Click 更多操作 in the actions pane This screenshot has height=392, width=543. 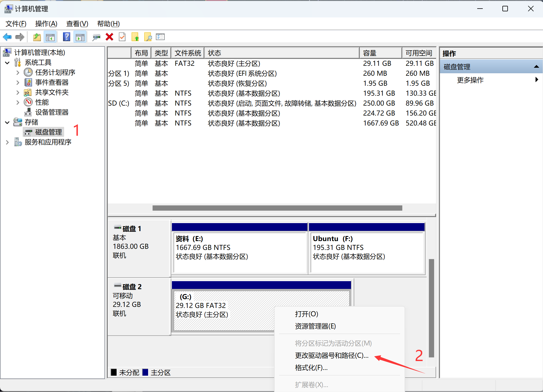(470, 80)
